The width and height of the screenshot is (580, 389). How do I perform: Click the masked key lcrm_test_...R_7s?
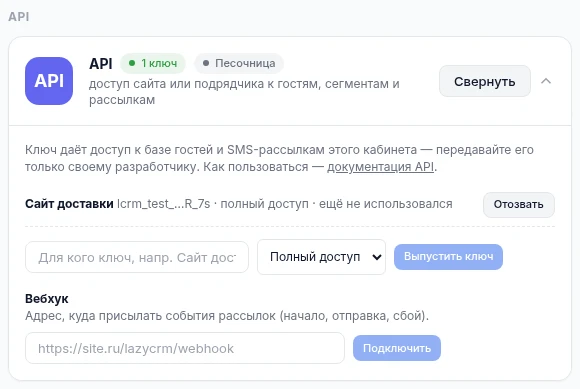[x=163, y=204]
